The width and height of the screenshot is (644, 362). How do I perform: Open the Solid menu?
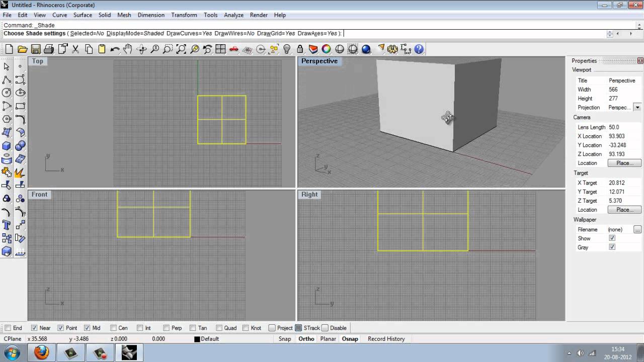tap(105, 15)
